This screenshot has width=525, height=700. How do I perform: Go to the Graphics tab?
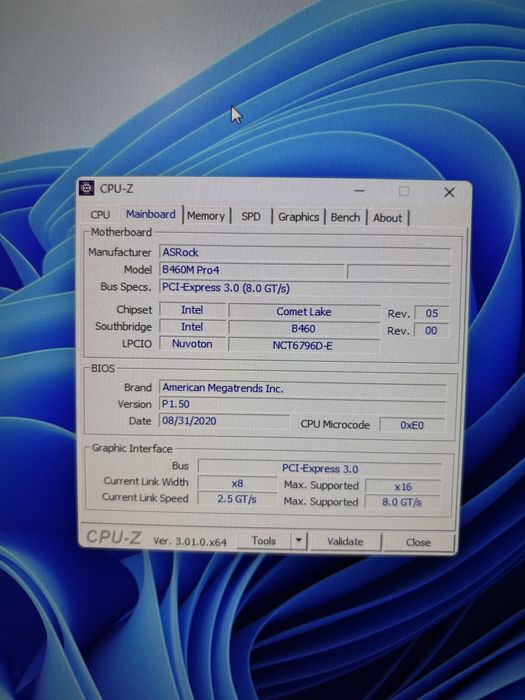pyautogui.click(x=298, y=217)
